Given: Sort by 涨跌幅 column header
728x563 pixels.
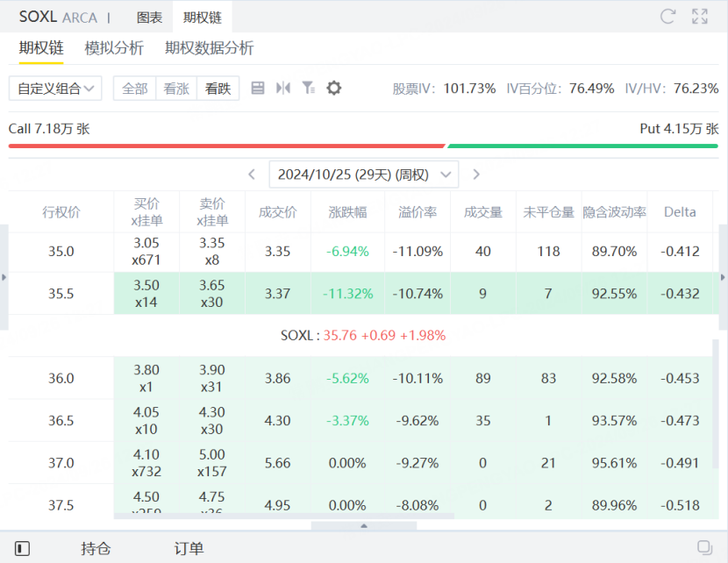Looking at the screenshot, I should (x=347, y=212).
